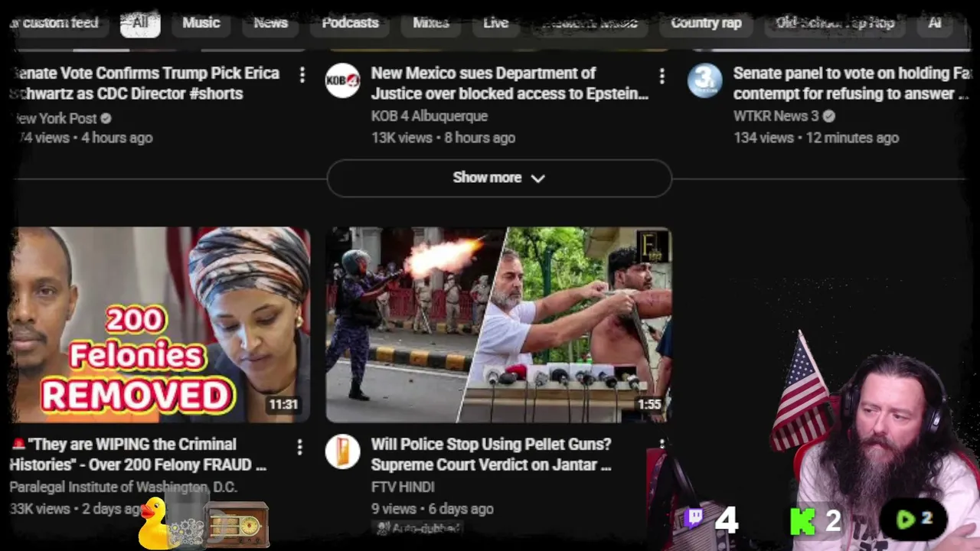This screenshot has height=551, width=980.
Task: Open 'They are WIPING the Criminal Histories' title
Action: pyautogui.click(x=139, y=455)
